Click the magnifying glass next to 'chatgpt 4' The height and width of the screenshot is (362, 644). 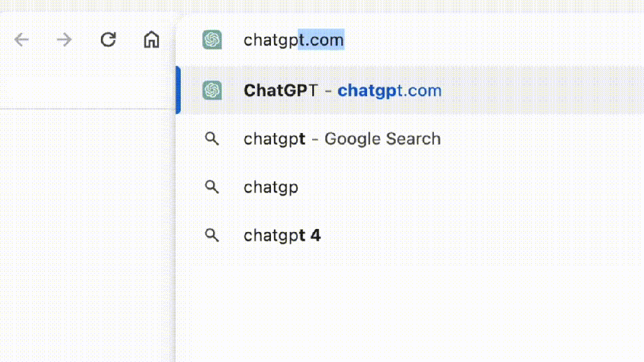212,235
